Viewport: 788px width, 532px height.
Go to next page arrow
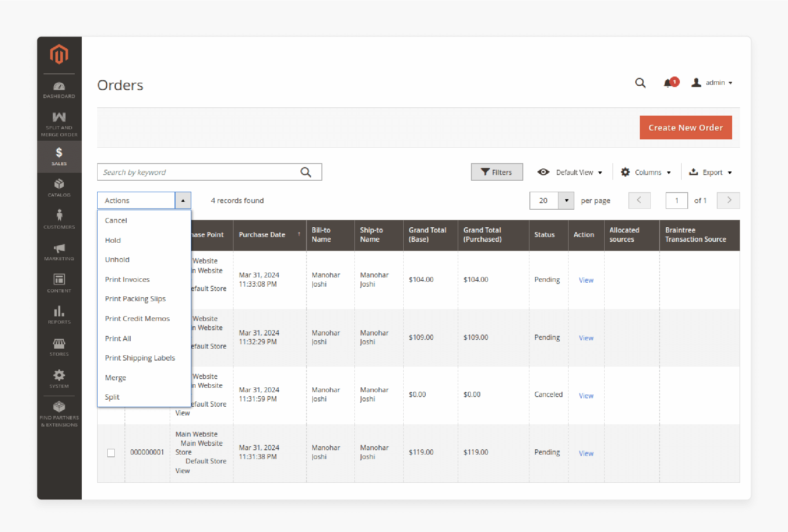click(x=729, y=200)
